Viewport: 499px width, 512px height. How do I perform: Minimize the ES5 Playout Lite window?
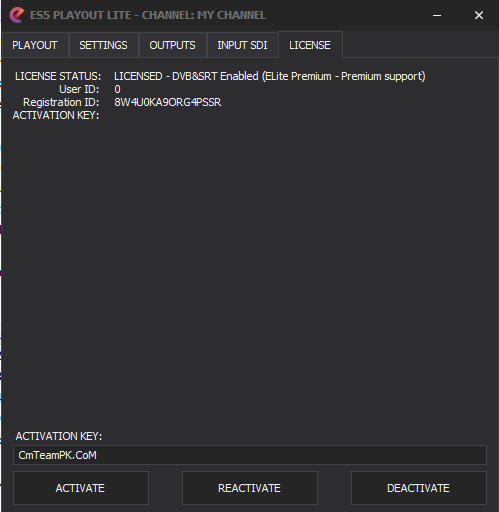(437, 15)
